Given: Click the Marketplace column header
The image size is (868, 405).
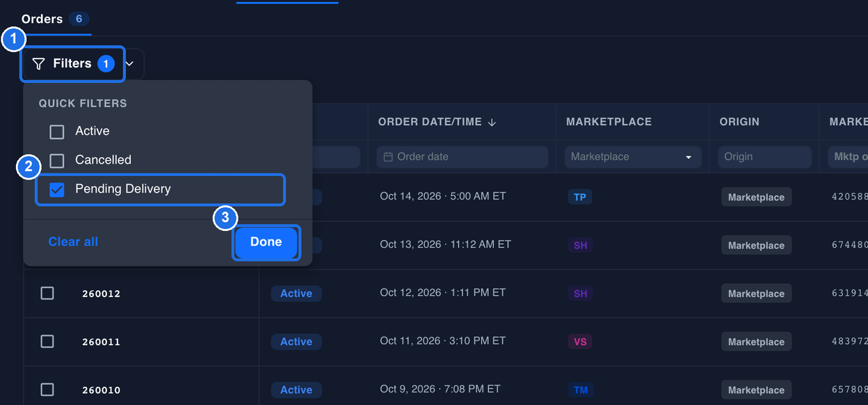Looking at the screenshot, I should click(609, 122).
